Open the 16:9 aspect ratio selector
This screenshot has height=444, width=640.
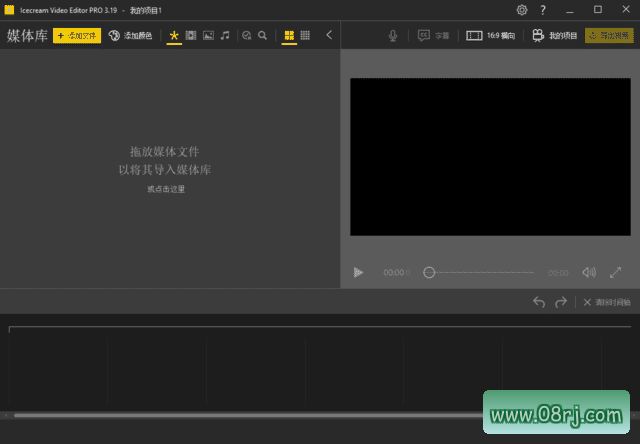[x=490, y=36]
